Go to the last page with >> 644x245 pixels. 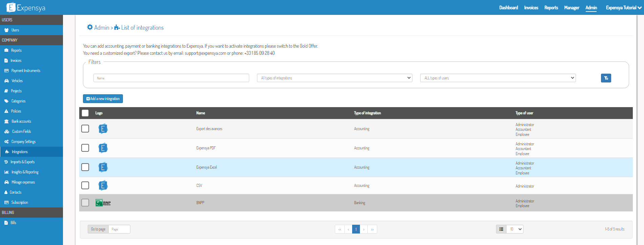click(x=372, y=229)
